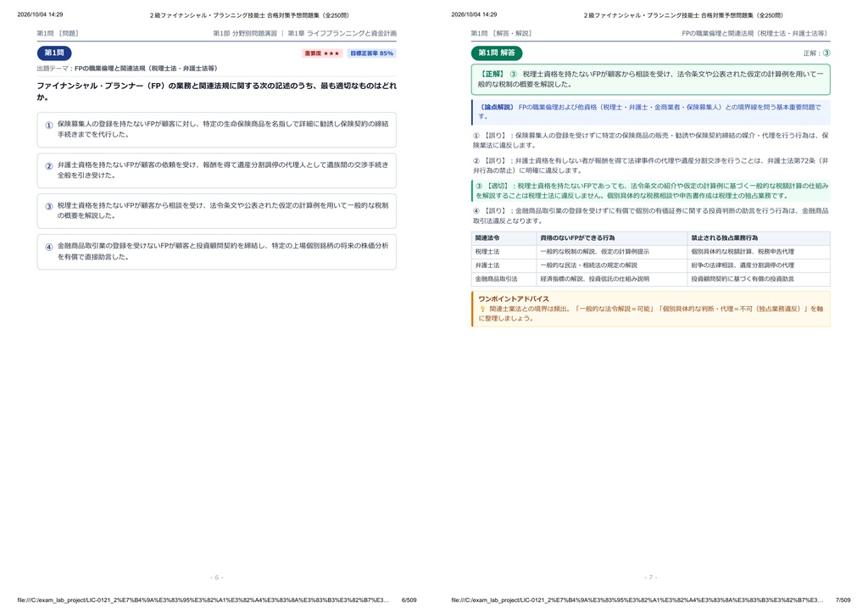868x614 pixels.
Task: Click the file path footer on page 6
Action: [203, 600]
